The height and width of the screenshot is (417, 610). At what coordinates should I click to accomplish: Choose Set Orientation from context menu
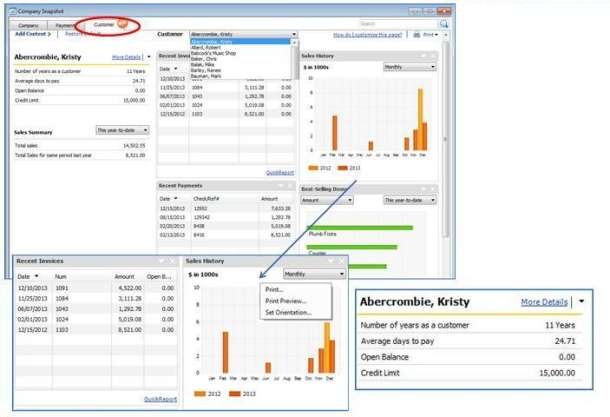(288, 312)
